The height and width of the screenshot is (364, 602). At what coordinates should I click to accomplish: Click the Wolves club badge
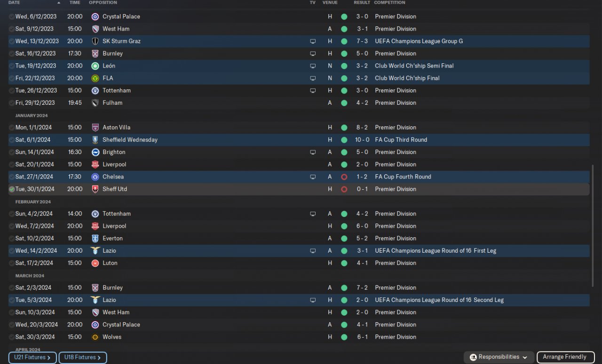pos(95,337)
